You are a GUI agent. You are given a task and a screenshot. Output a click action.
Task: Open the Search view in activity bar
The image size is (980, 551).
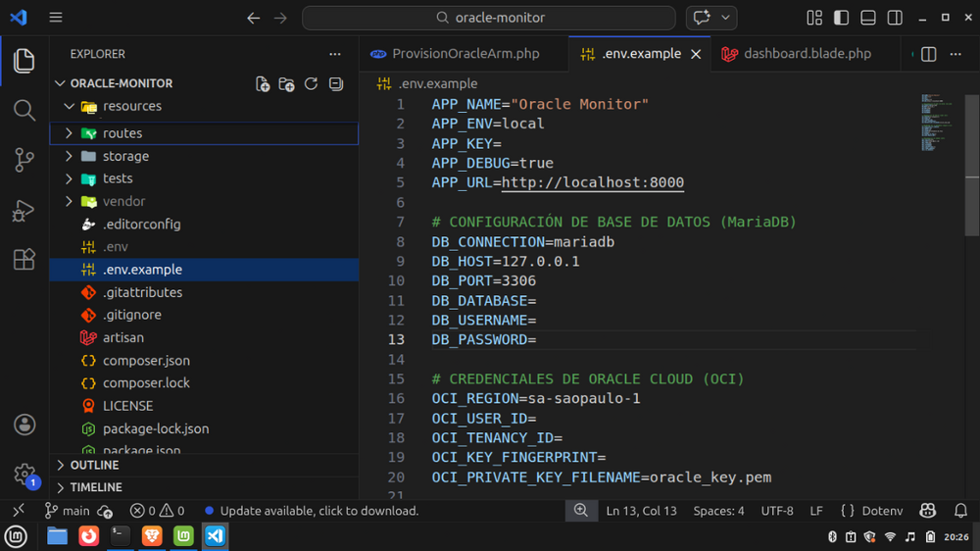[x=24, y=110]
